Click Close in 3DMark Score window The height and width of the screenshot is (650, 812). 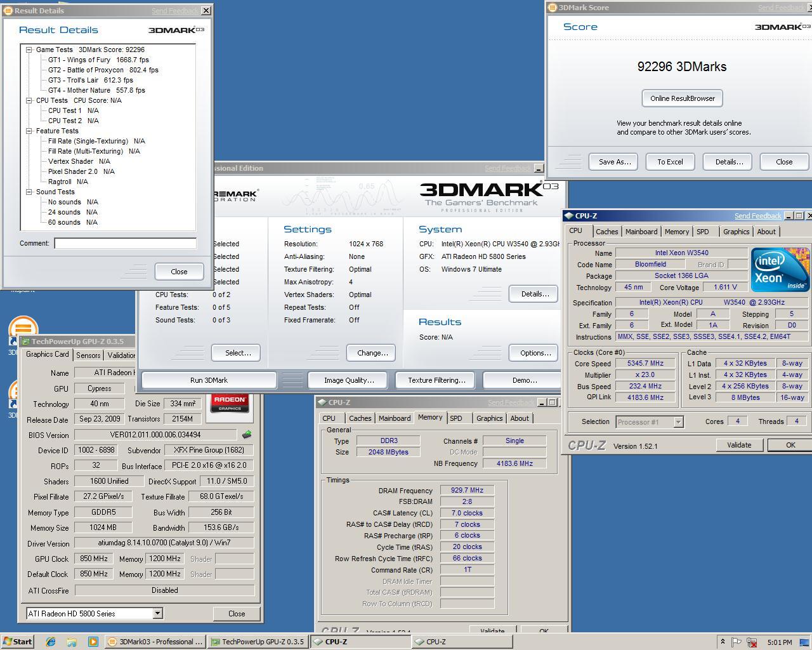click(784, 162)
